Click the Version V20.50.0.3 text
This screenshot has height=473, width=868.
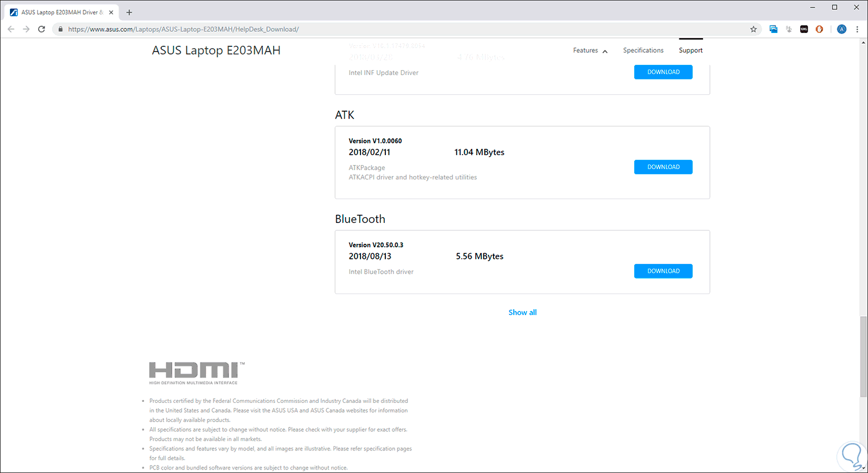[376, 245]
